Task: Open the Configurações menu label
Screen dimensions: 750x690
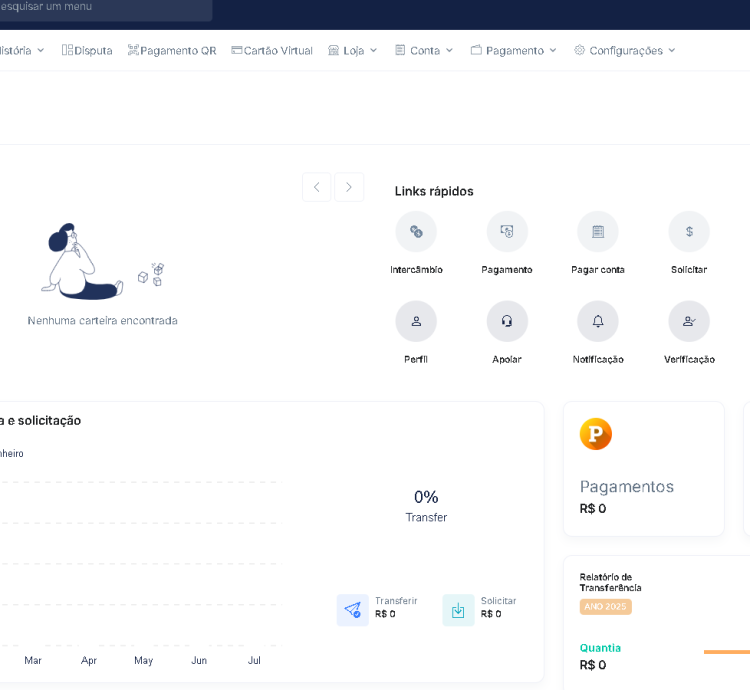Action: tap(626, 51)
